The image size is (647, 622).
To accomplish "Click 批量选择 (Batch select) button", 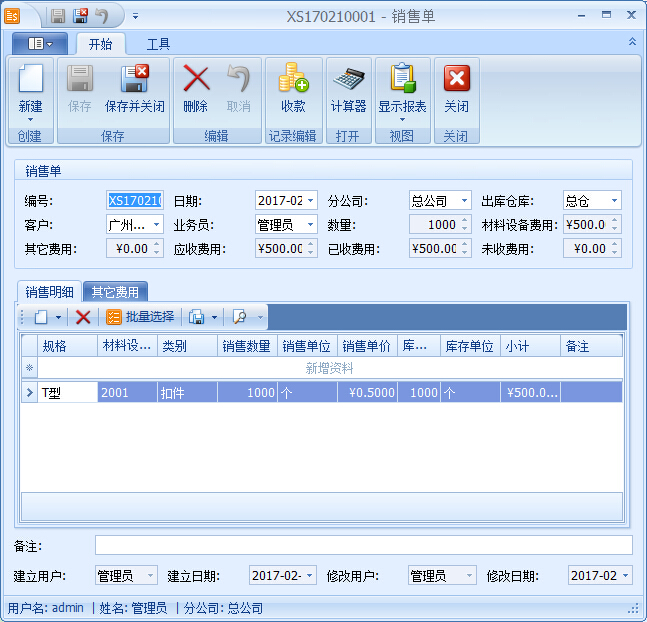I will tap(140, 317).
